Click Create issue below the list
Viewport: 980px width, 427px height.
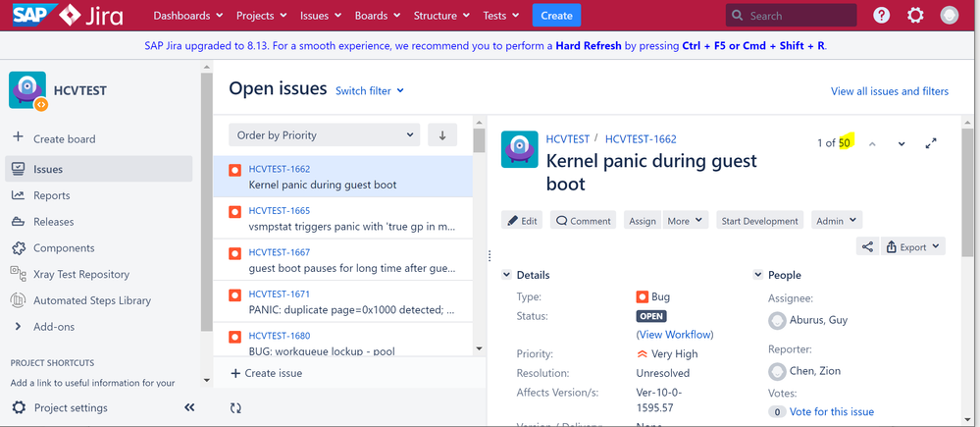click(x=267, y=373)
